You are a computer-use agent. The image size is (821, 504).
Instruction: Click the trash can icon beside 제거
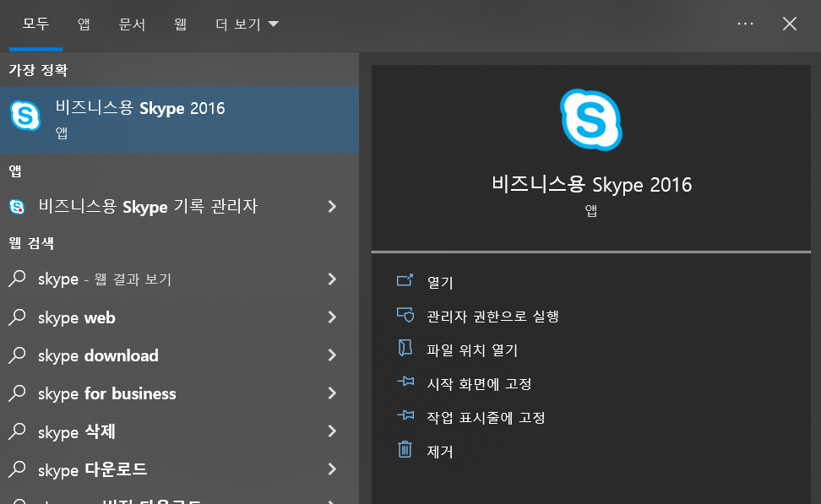point(405,449)
